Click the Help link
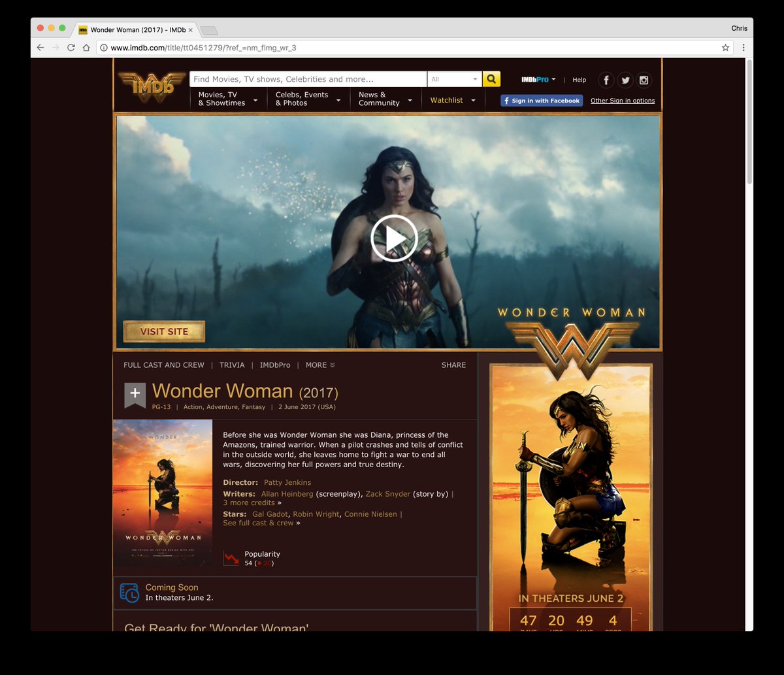The height and width of the screenshot is (675, 784). tap(580, 80)
